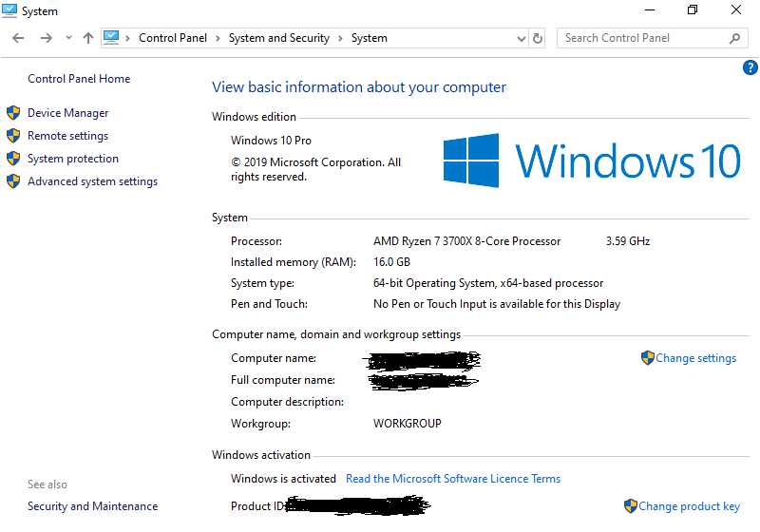Read the Microsoft Software Licence Terms
This screenshot has height=532, width=760.
453,479
